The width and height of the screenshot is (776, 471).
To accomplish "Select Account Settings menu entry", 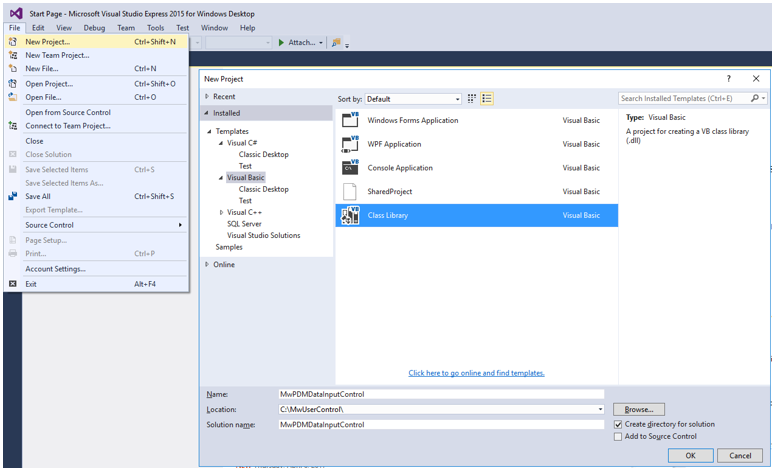I will (x=97, y=269).
